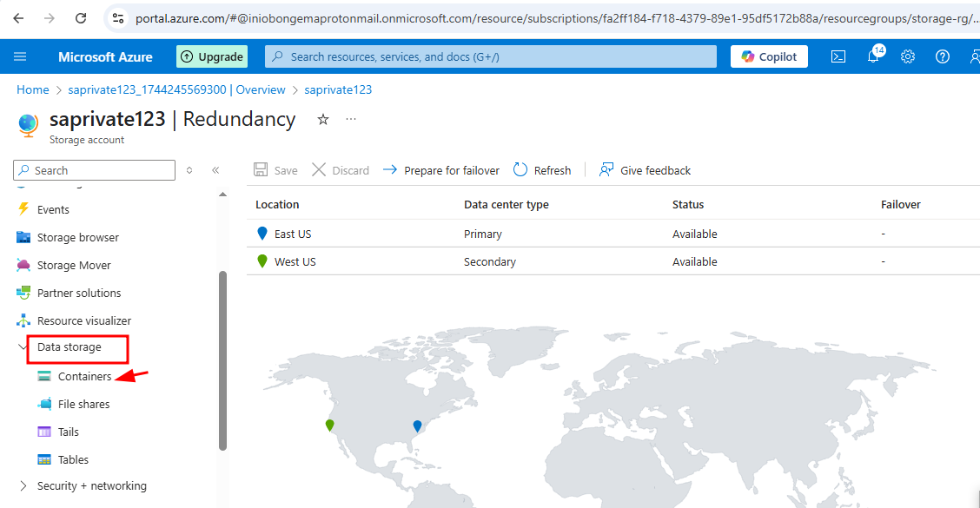Open Storage browser in the sidebar

(77, 237)
